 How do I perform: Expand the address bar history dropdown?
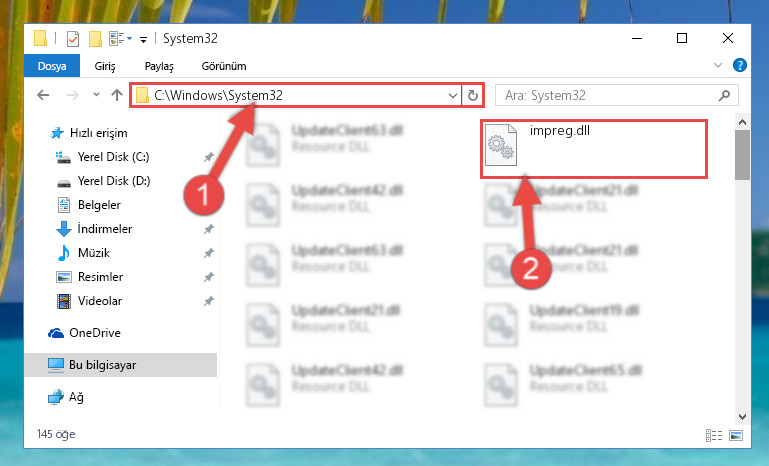pos(453,95)
